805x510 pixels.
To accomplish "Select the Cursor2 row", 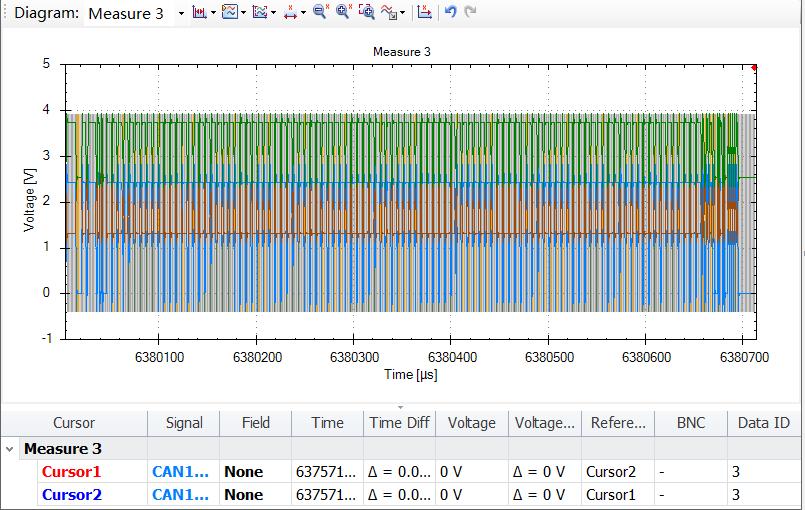I will coord(72,494).
